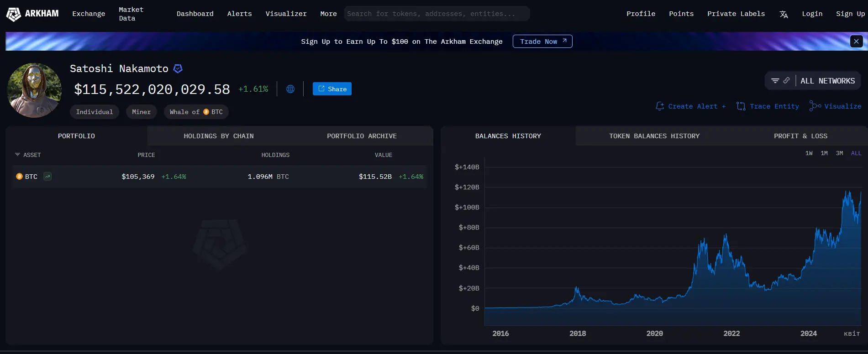Open the Profit & Loss tab

click(x=800, y=136)
